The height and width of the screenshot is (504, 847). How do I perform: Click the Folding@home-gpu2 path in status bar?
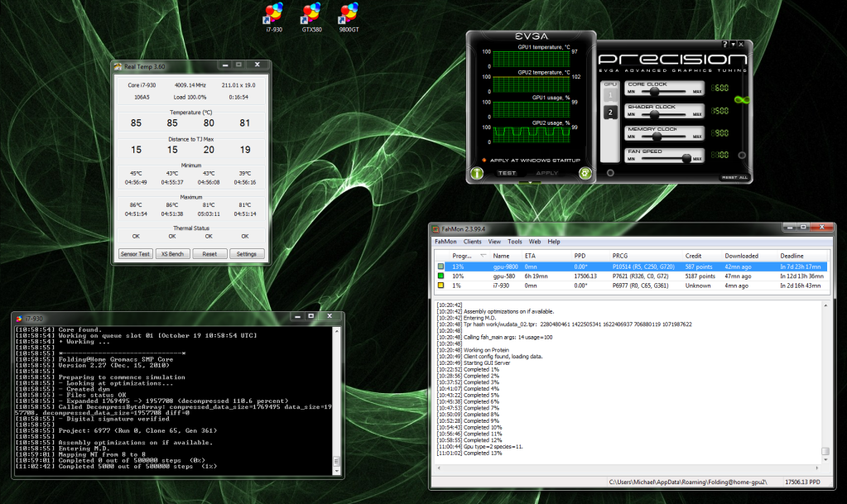point(688,482)
